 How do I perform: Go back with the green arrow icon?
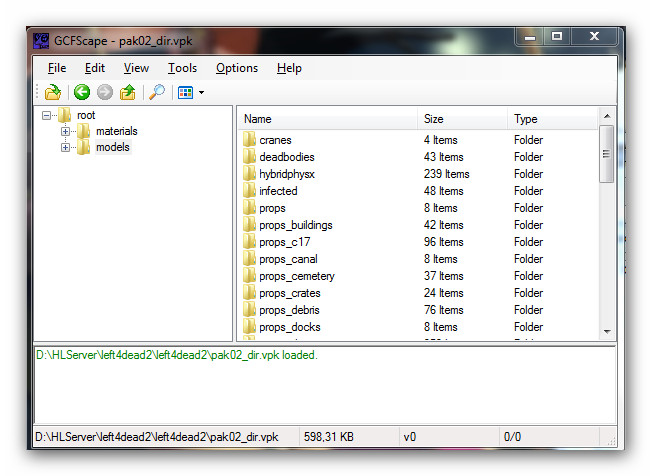tap(82, 92)
